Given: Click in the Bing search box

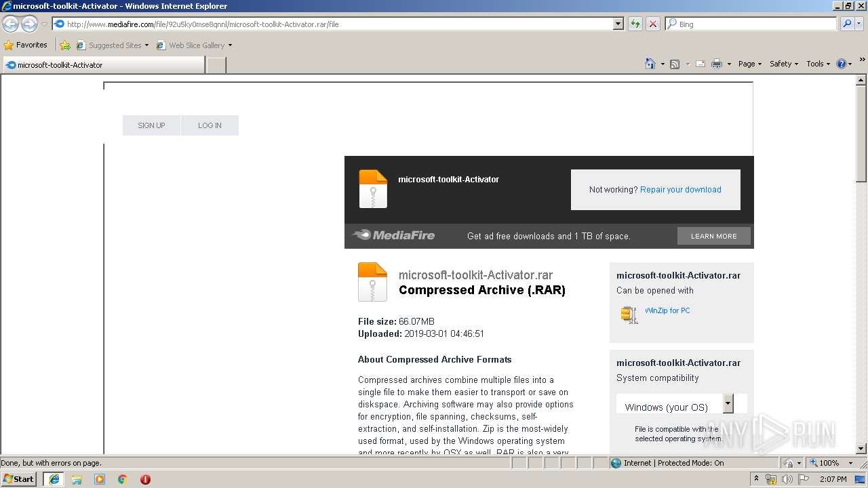Looking at the screenshot, I should 751,24.
